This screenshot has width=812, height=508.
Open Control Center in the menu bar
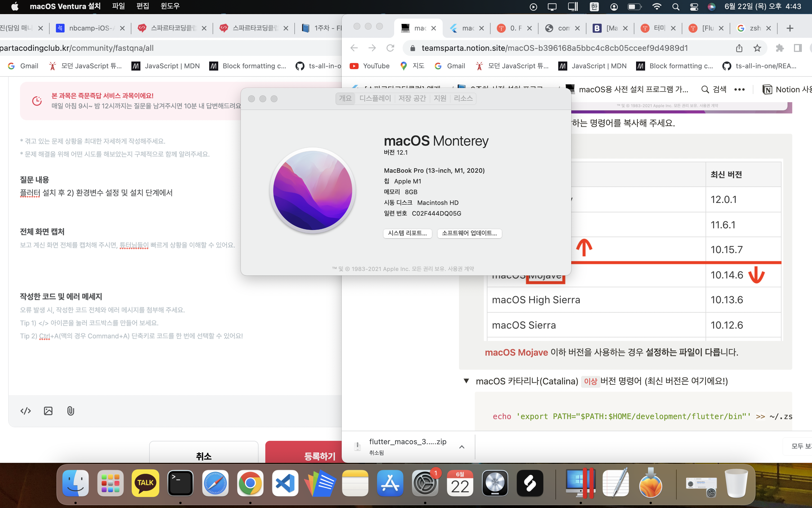tap(694, 7)
